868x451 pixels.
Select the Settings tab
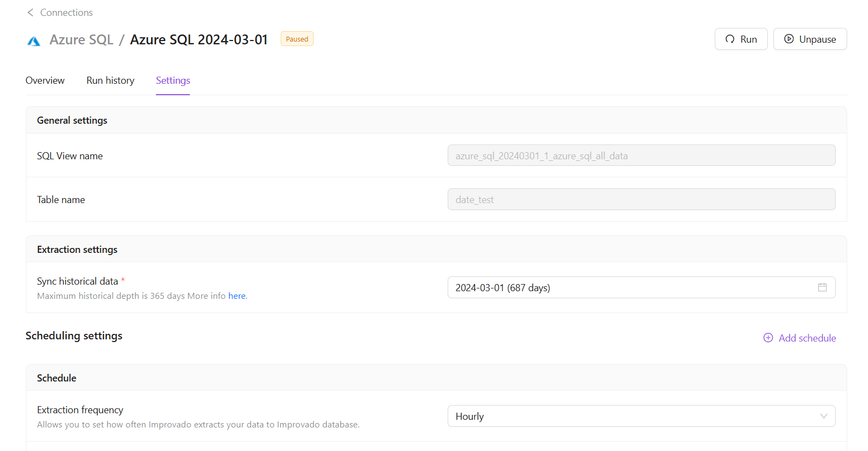[x=173, y=80]
